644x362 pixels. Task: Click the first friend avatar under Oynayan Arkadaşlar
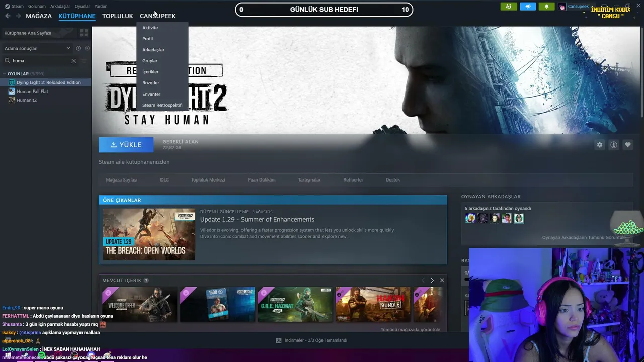(x=470, y=218)
